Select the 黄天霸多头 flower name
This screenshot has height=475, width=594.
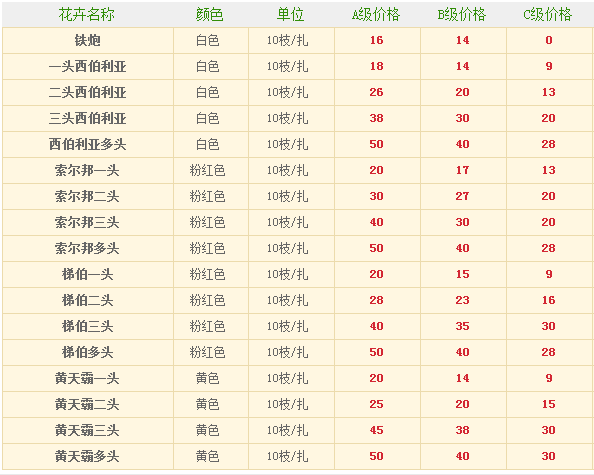tap(88, 456)
